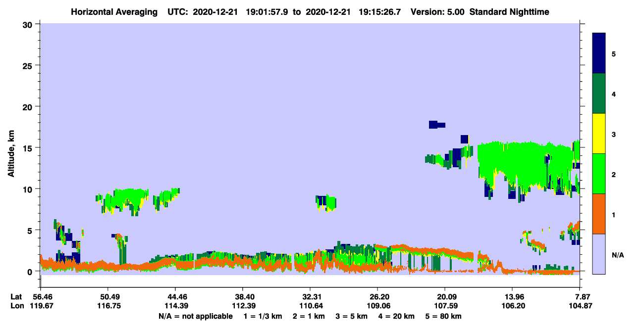Viewport: 644px width, 330px height.
Task: Click the dark green level 4 colorbar segment
Action: [599, 94]
